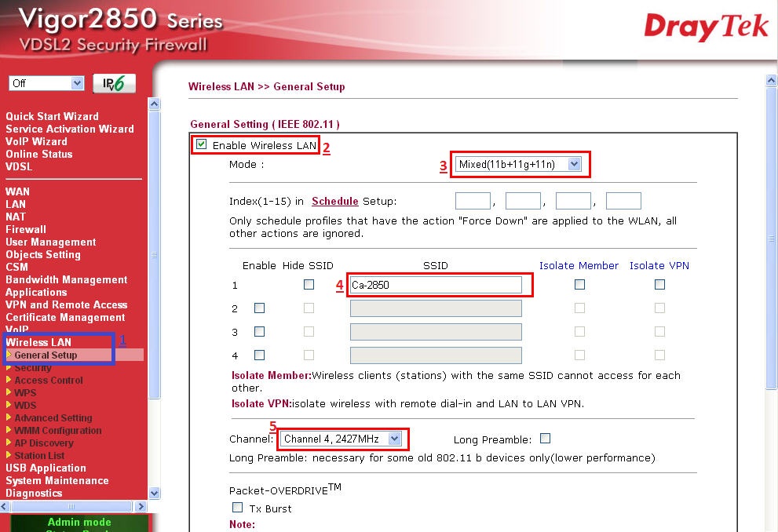Image resolution: width=778 pixels, height=532 pixels.
Task: Open the Firewall menu
Action: (x=26, y=229)
